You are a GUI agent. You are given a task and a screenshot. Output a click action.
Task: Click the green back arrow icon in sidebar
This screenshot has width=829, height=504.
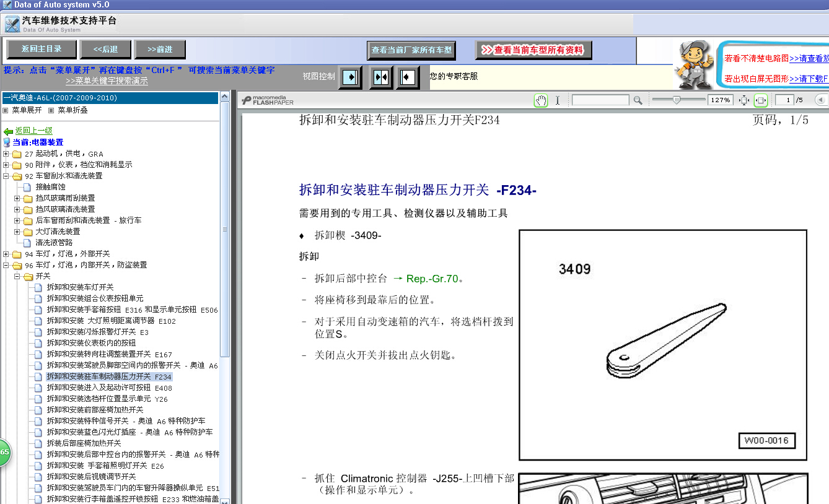click(8, 131)
